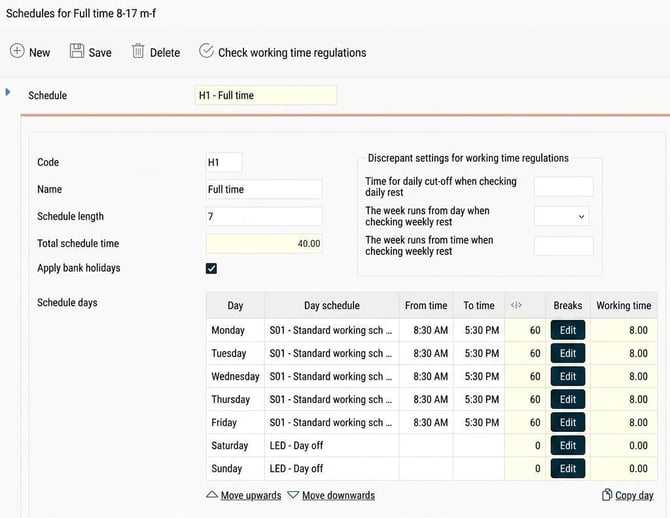670x518 pixels.
Task: Click the Copy day link
Action: click(x=634, y=495)
